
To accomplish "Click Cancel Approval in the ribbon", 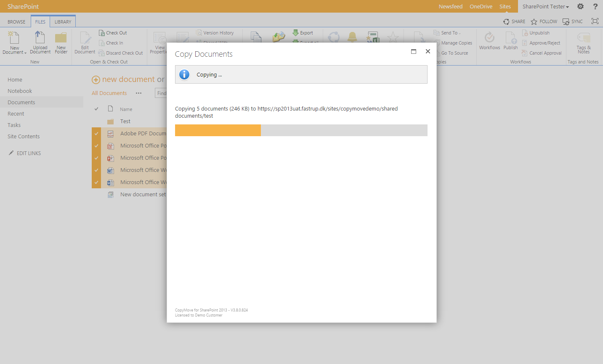I will [x=542, y=53].
